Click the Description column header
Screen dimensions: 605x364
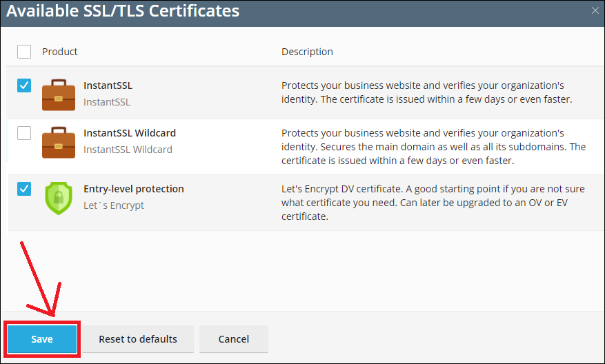coord(307,52)
